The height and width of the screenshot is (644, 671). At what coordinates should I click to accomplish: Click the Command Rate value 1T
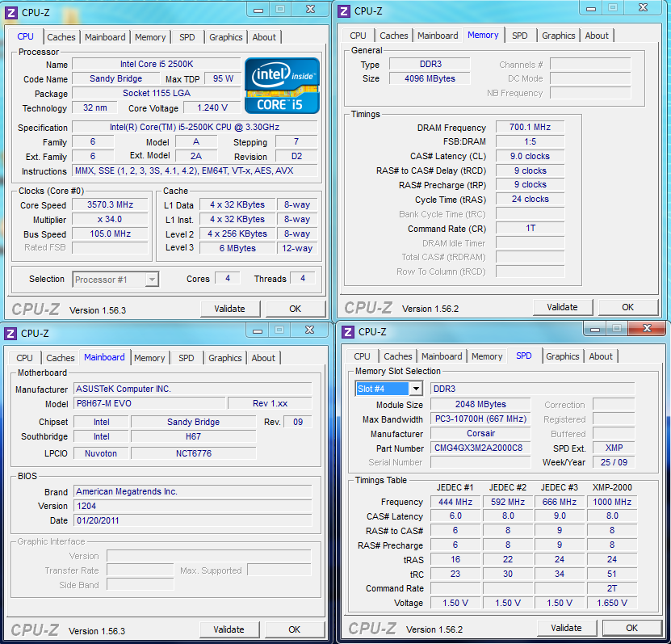tap(530, 228)
